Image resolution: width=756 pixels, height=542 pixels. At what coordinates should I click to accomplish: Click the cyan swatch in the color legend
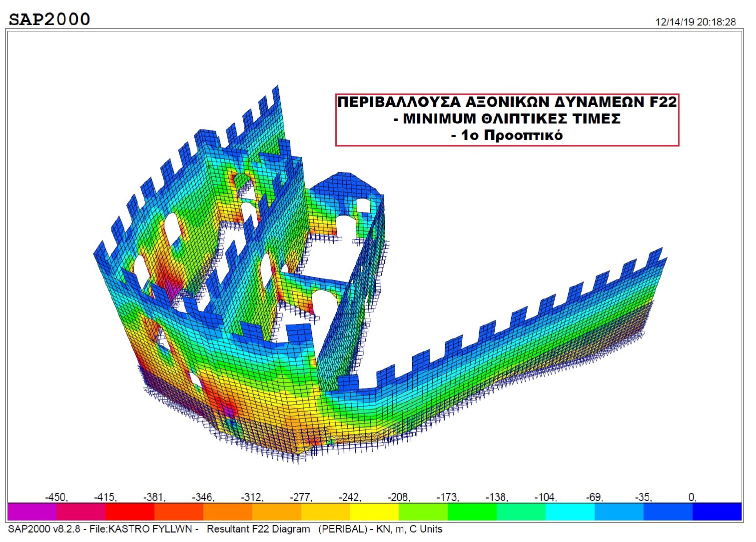click(570, 511)
